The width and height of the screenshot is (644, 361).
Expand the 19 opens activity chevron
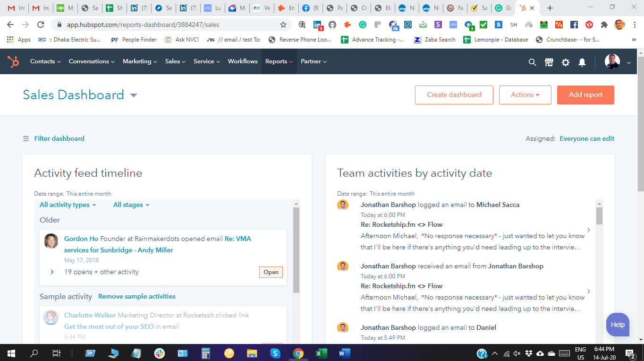52,272
